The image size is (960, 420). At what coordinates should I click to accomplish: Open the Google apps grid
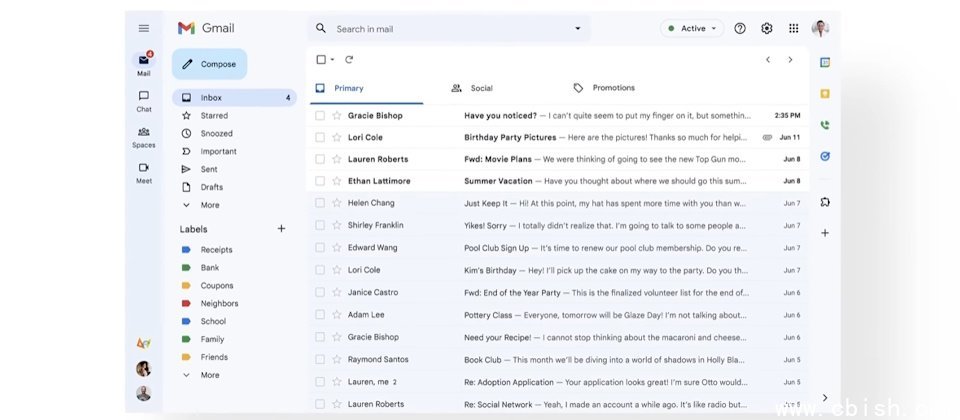coord(794,28)
